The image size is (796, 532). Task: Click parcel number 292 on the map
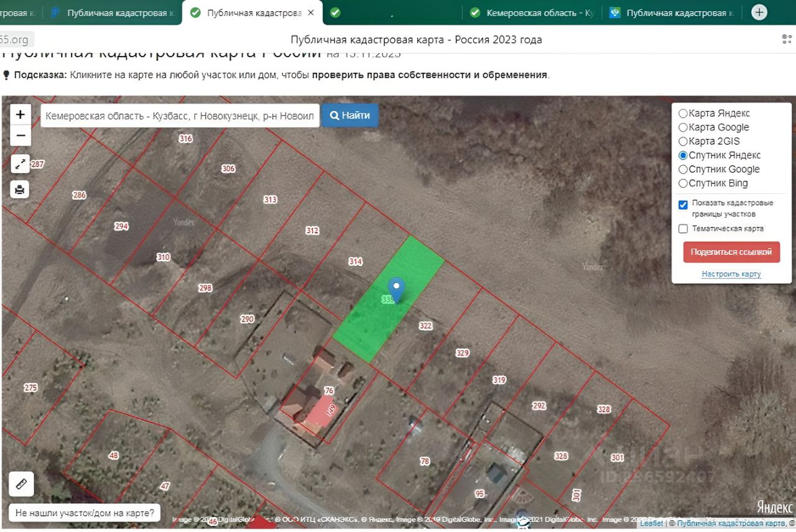[x=539, y=406]
